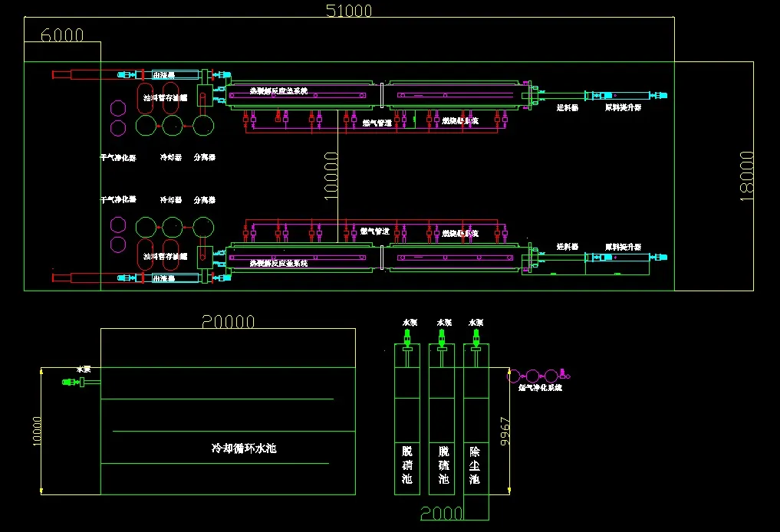Select the 冷却循环水池 label text
Image resolution: width=780 pixels, height=532 pixels.
coord(244,448)
